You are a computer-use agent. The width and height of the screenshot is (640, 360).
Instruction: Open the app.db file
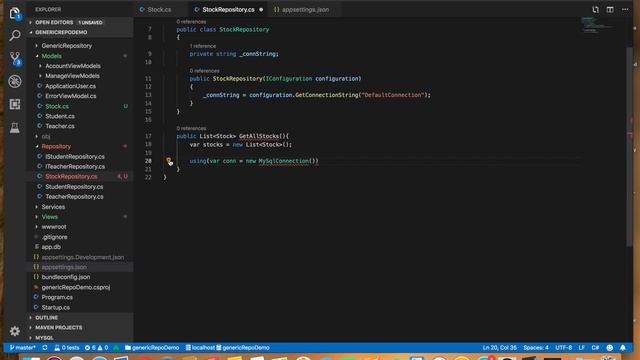click(51, 247)
